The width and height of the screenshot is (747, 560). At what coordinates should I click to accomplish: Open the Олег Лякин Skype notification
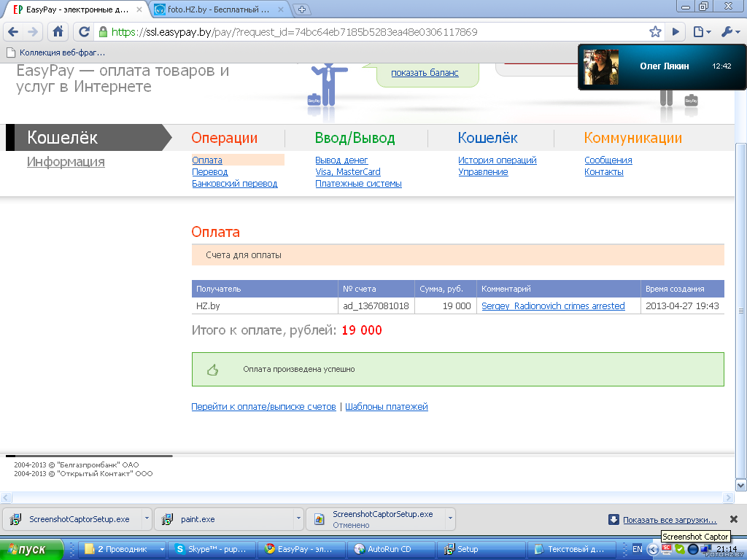tap(662, 66)
